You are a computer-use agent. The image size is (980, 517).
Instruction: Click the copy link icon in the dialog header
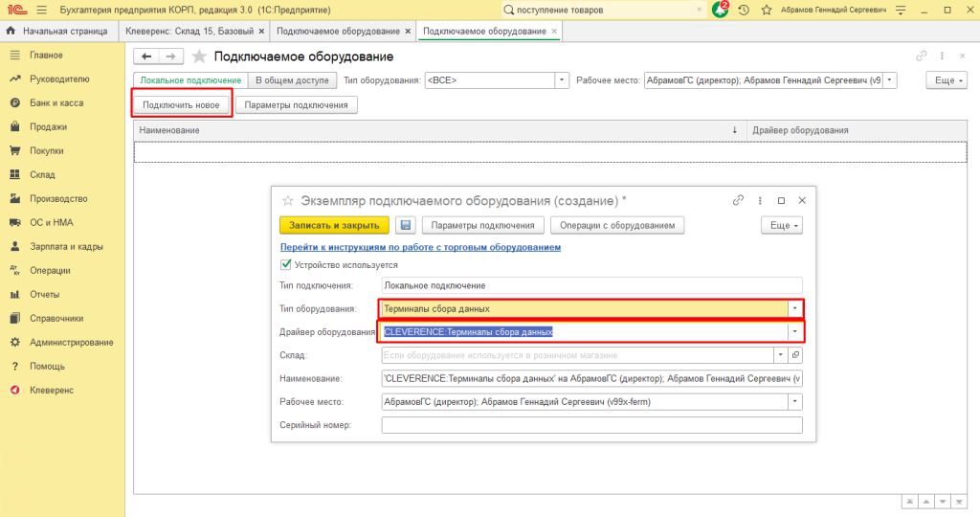(x=738, y=200)
